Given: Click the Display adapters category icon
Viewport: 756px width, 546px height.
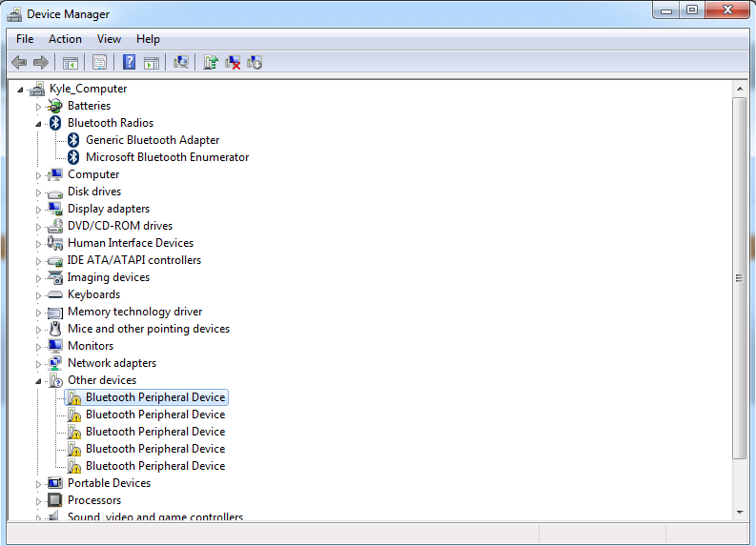Looking at the screenshot, I should (55, 209).
